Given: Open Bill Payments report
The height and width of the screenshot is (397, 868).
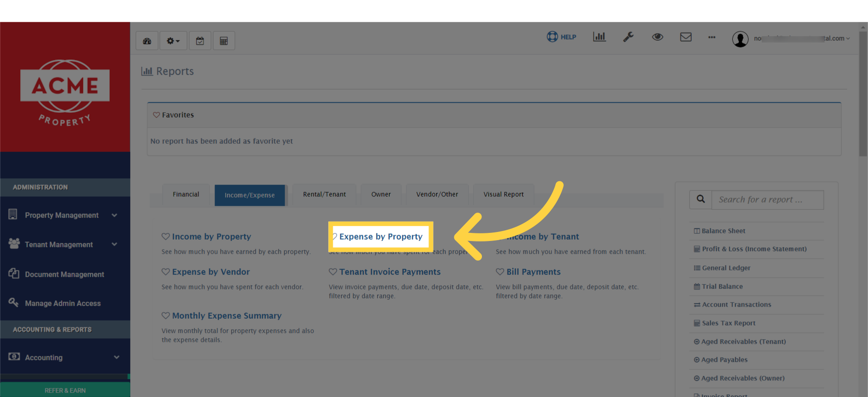Looking at the screenshot, I should pyautogui.click(x=533, y=272).
